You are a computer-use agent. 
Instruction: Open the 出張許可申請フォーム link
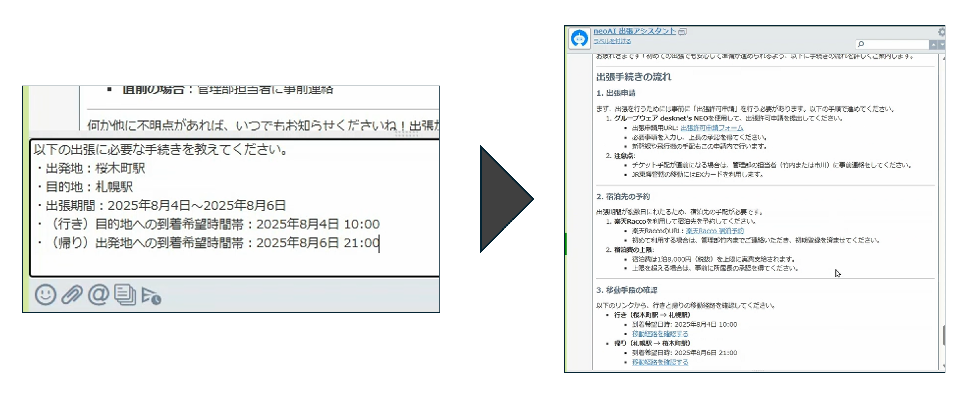(x=711, y=128)
